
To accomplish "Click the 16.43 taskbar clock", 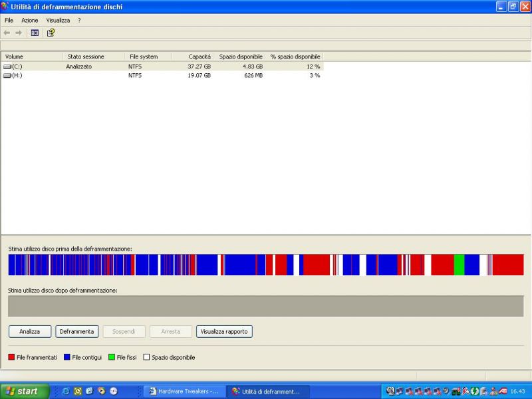I will coord(518,392).
